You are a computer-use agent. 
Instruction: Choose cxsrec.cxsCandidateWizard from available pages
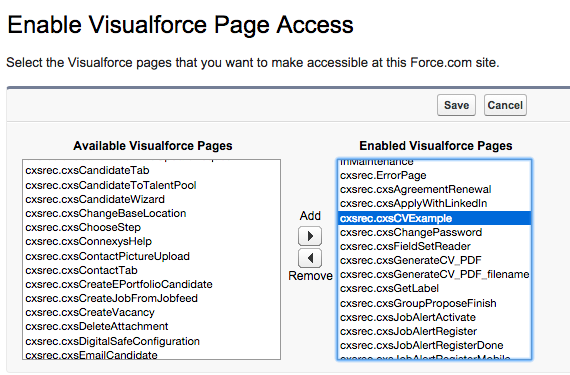[x=151, y=199]
